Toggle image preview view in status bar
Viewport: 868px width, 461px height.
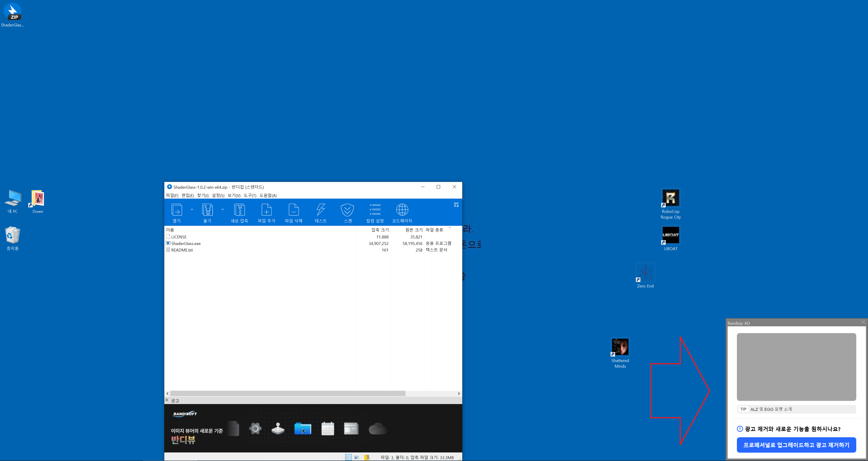pyautogui.click(x=357, y=457)
